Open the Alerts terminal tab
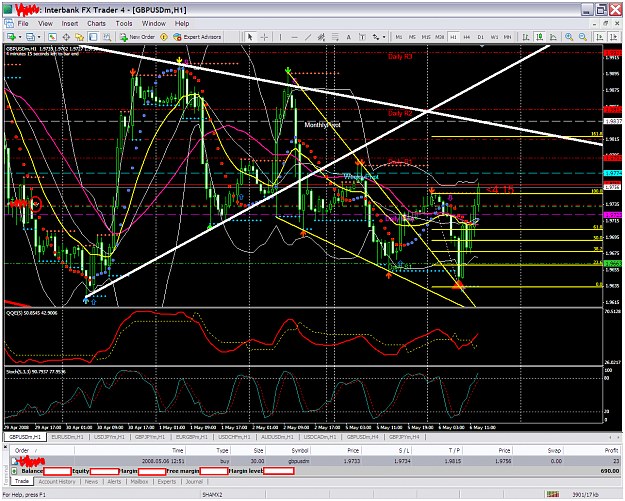625x501 pixels. (x=114, y=481)
